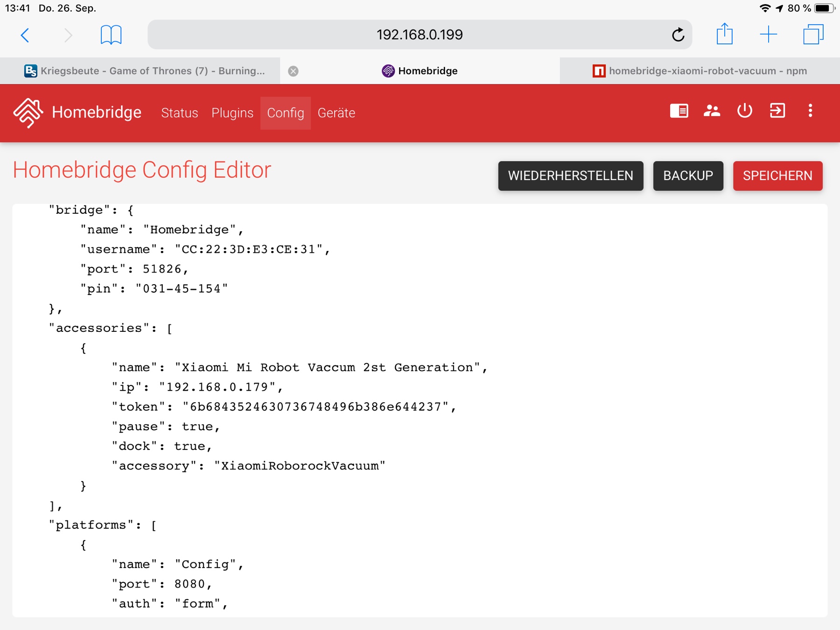This screenshot has height=630, width=840.
Task: Click the Homebridge logo icon
Action: (28, 112)
